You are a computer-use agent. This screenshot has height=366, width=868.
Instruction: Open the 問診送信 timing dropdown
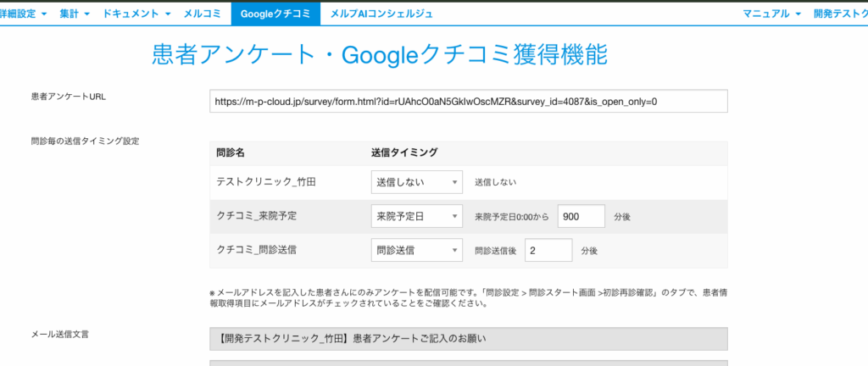click(417, 251)
